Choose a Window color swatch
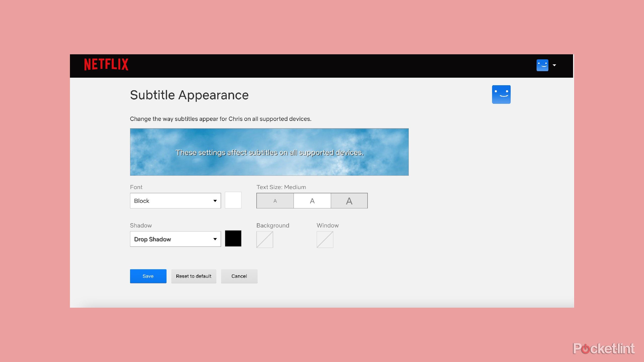644x362 pixels. pos(325,240)
